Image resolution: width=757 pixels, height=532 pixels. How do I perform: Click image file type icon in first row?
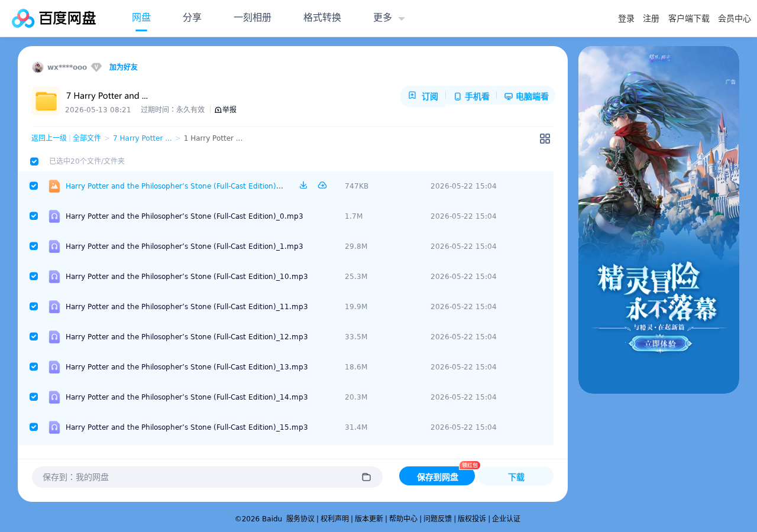point(54,186)
